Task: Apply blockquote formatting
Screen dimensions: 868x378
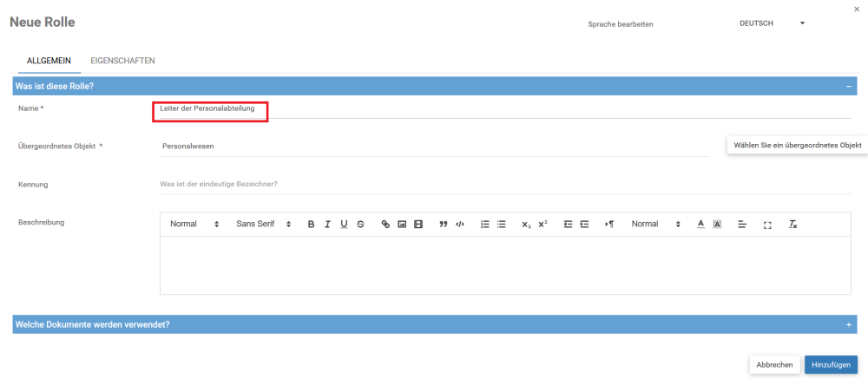Action: (x=444, y=225)
